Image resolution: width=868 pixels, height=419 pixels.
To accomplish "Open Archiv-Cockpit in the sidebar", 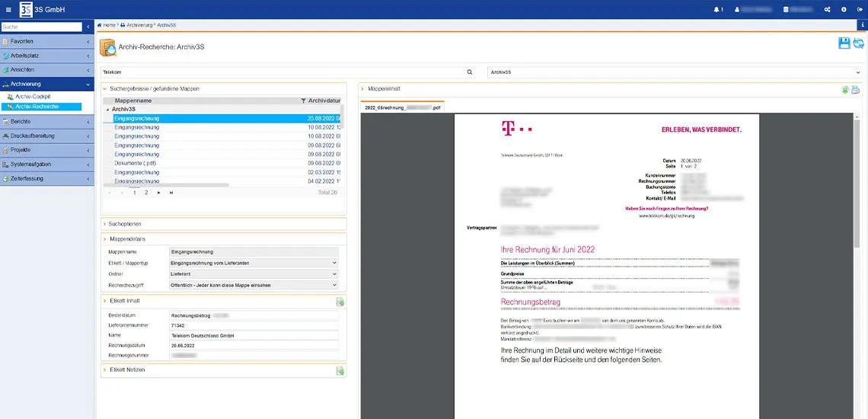I will (33, 97).
